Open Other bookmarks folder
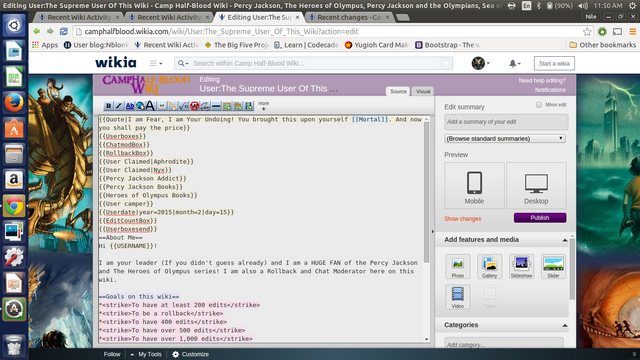 [x=602, y=45]
